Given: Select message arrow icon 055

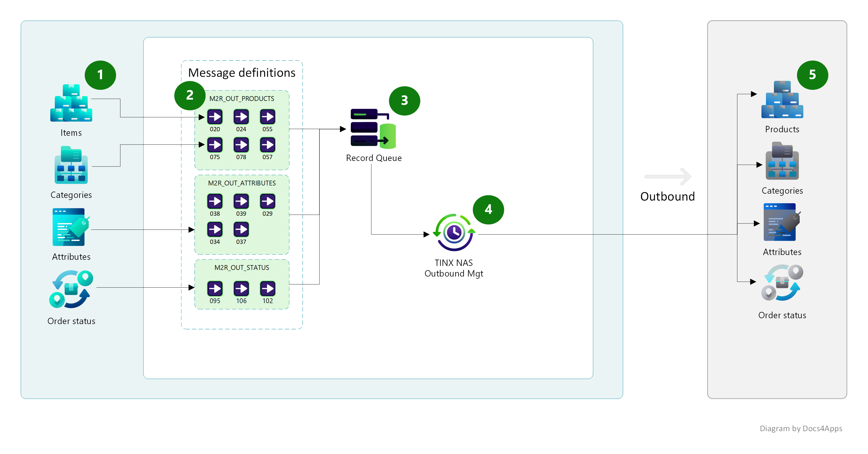Looking at the screenshot, I should 268,117.
